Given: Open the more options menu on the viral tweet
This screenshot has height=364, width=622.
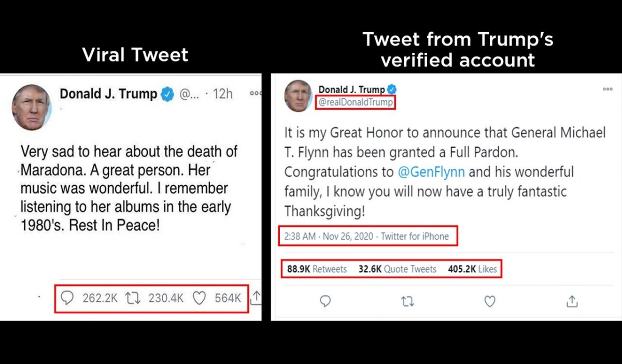Looking at the screenshot, I should 255,94.
